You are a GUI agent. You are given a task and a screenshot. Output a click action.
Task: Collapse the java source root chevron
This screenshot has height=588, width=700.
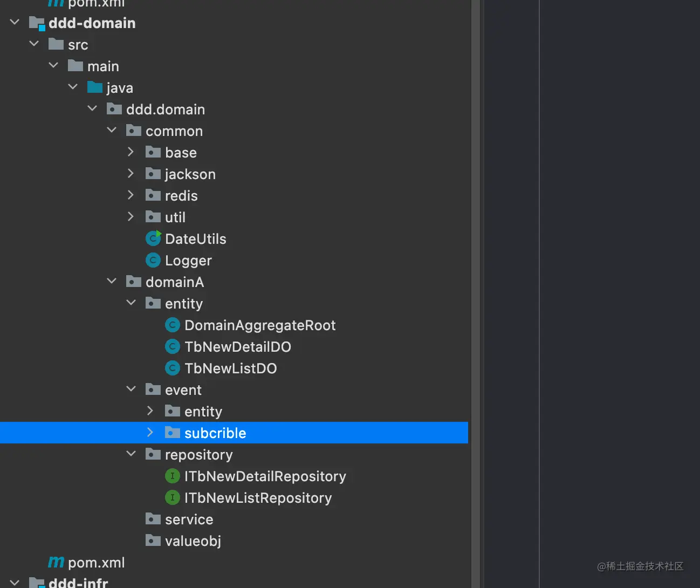tap(73, 87)
